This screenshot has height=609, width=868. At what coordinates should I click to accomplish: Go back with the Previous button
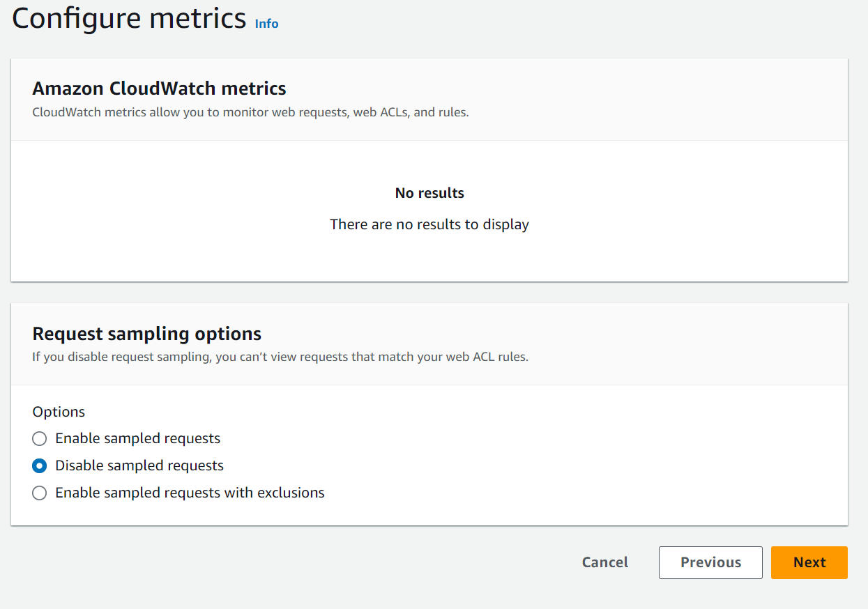(x=710, y=562)
